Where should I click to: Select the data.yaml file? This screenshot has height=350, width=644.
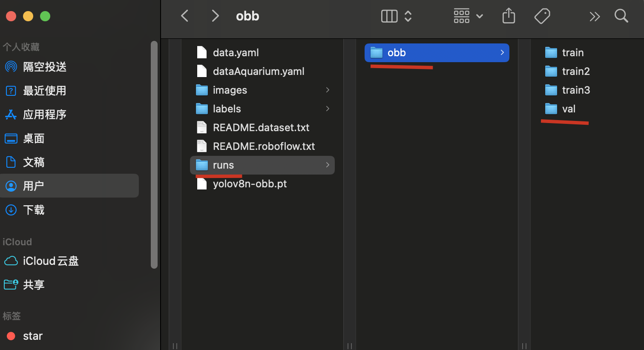[x=262, y=52]
